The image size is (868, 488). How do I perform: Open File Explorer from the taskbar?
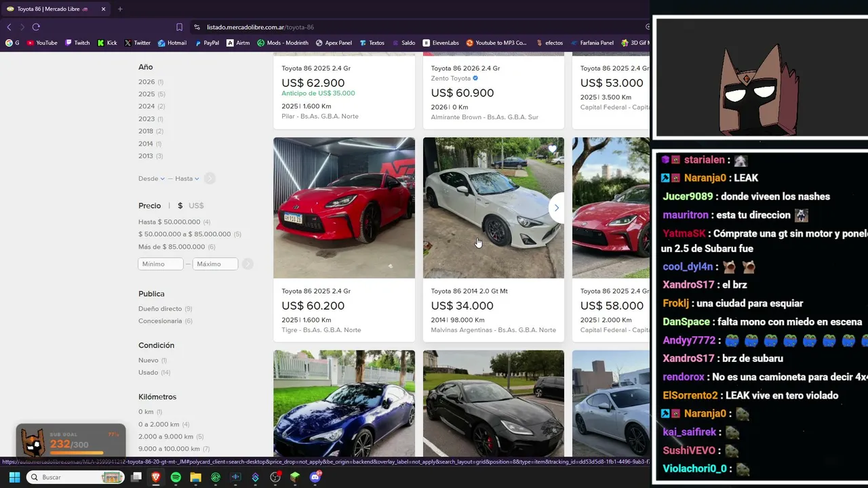point(196,477)
